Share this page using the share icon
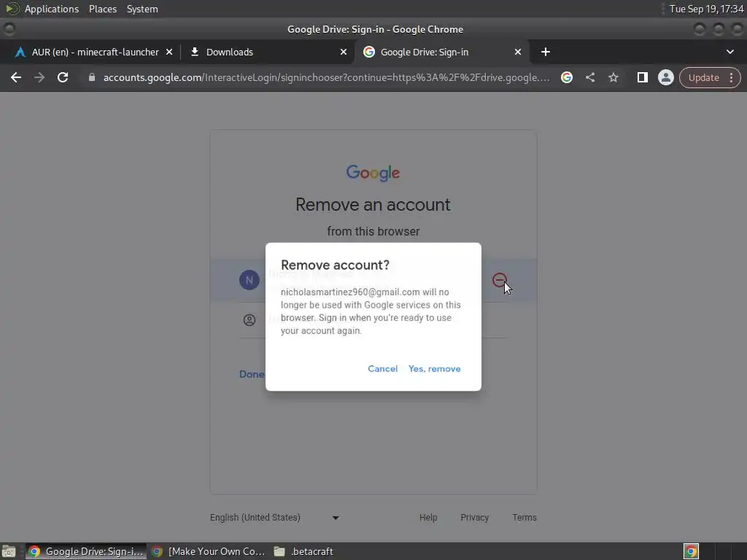This screenshot has height=560, width=747. pyautogui.click(x=590, y=77)
